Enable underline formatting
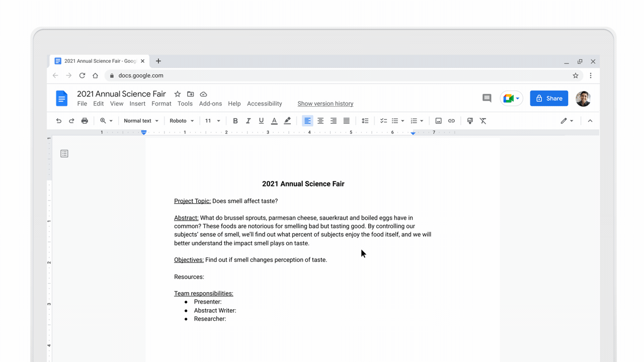The height and width of the screenshot is (362, 644). [x=261, y=121]
